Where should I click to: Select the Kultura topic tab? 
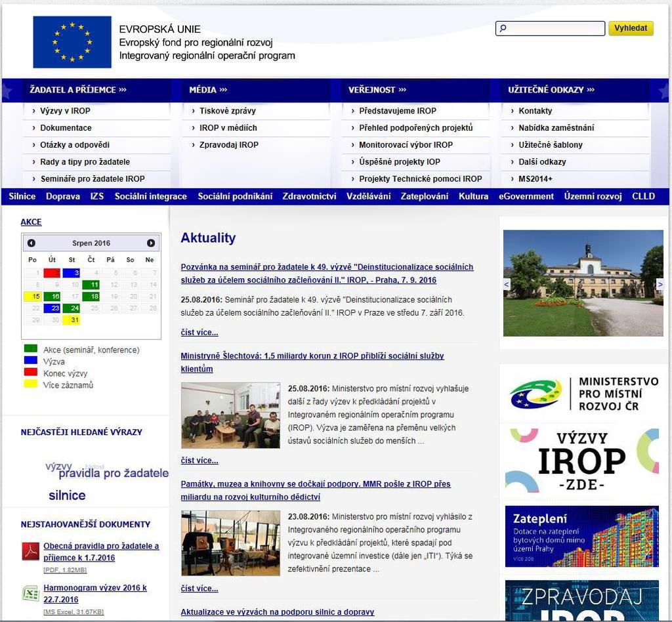click(474, 196)
